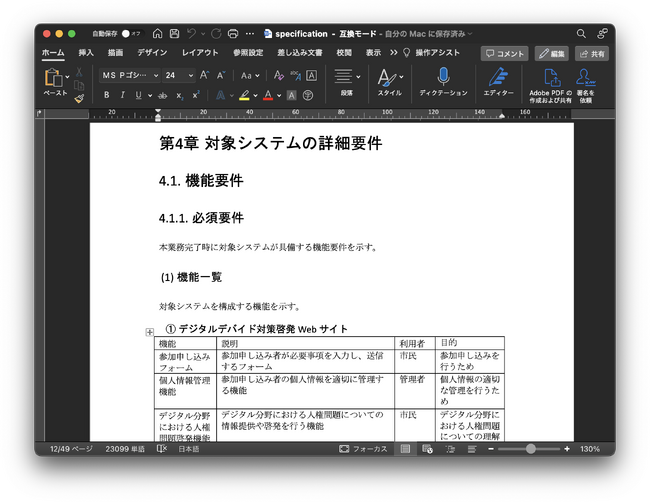This screenshot has height=503, width=650.
Task: Undo the last action
Action: tap(192, 34)
